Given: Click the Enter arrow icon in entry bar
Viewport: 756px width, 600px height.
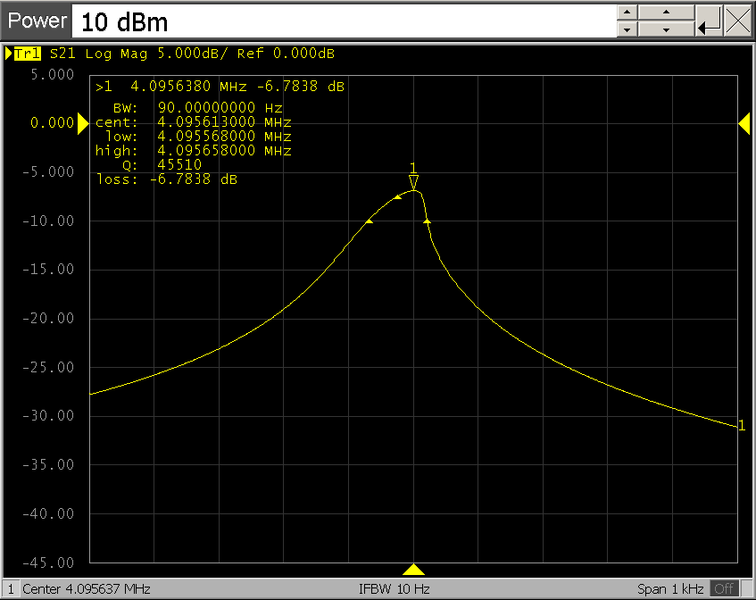Looking at the screenshot, I should [710, 21].
